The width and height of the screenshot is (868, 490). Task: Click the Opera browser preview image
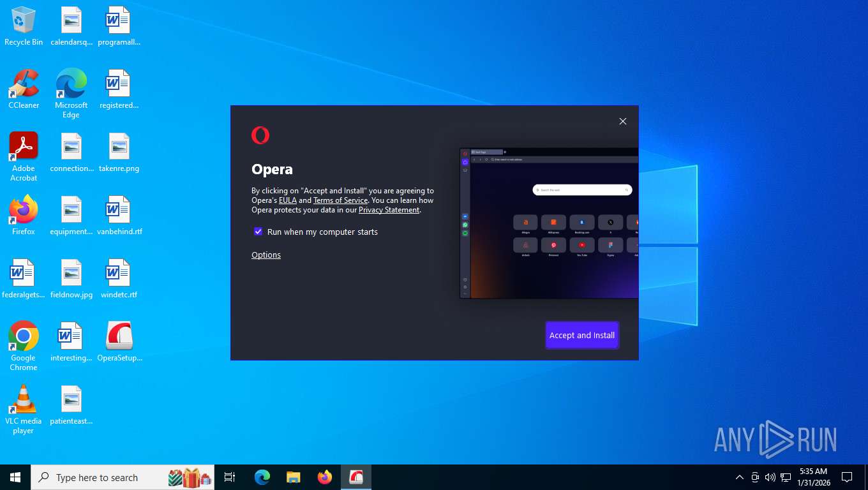tap(549, 223)
